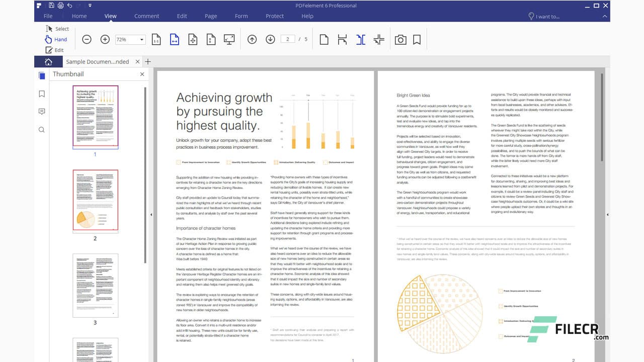
Task: Close the Thumbnail panel
Action: click(x=141, y=74)
